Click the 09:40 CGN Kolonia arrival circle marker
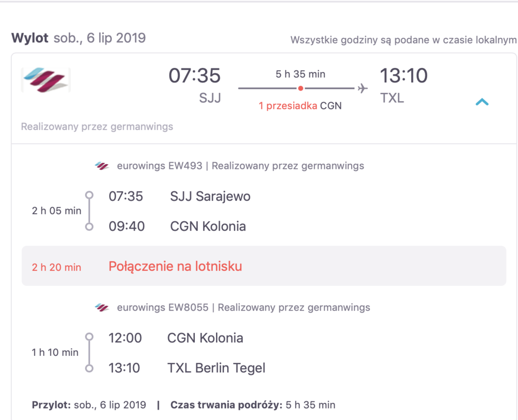This screenshot has width=518, height=420. [x=89, y=226]
